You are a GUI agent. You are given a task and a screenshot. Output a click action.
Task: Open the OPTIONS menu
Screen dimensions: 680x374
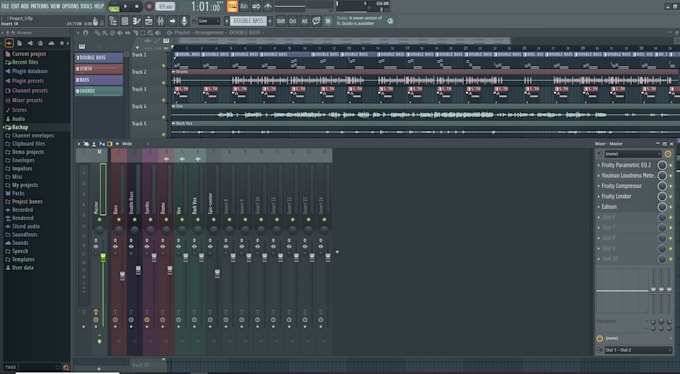[x=70, y=6]
